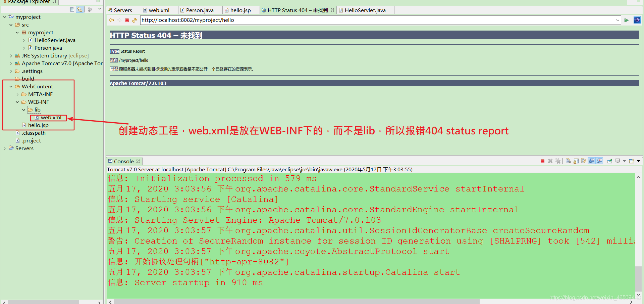Expand the Servers project node
644x304 pixels.
4,148
